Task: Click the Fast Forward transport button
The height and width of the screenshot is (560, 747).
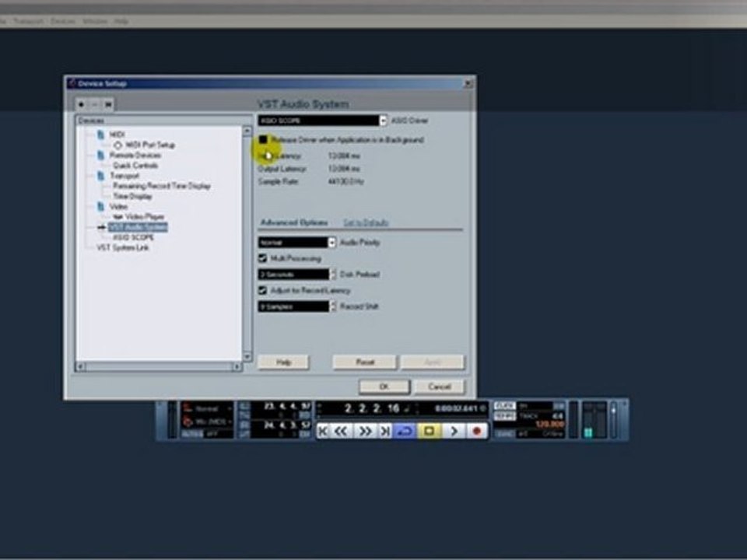Action: [x=366, y=431]
